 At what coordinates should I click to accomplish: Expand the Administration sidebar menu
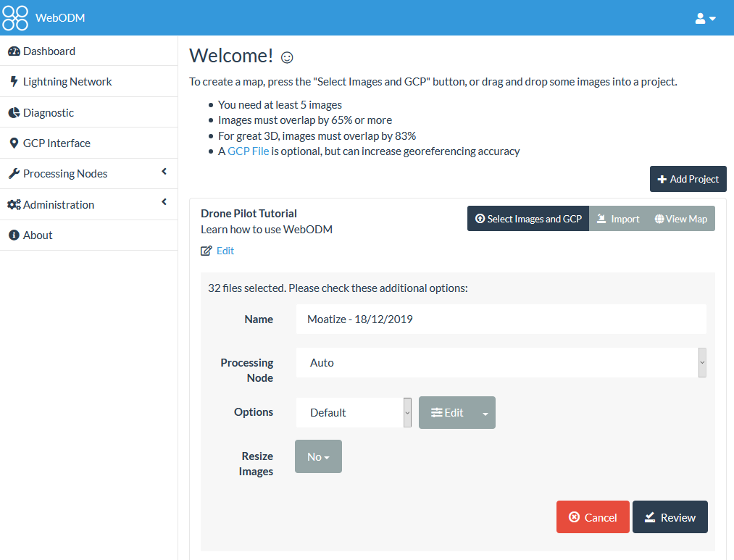point(88,205)
